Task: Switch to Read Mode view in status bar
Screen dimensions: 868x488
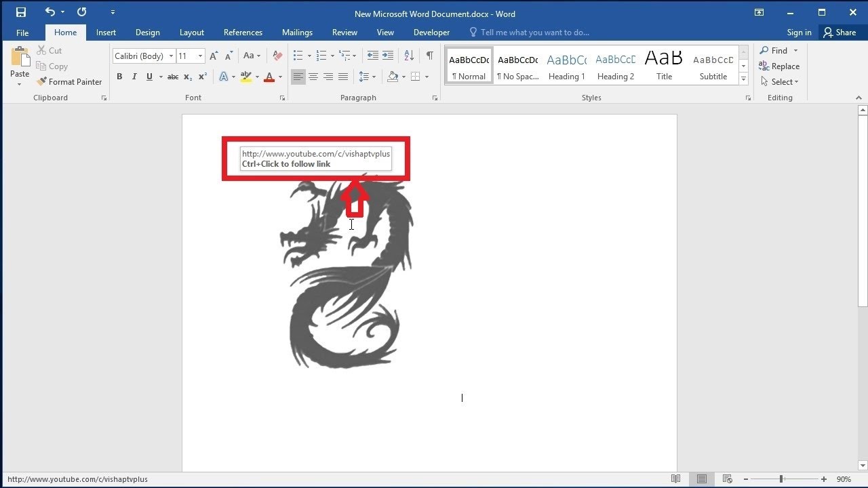Action: pyautogui.click(x=676, y=479)
